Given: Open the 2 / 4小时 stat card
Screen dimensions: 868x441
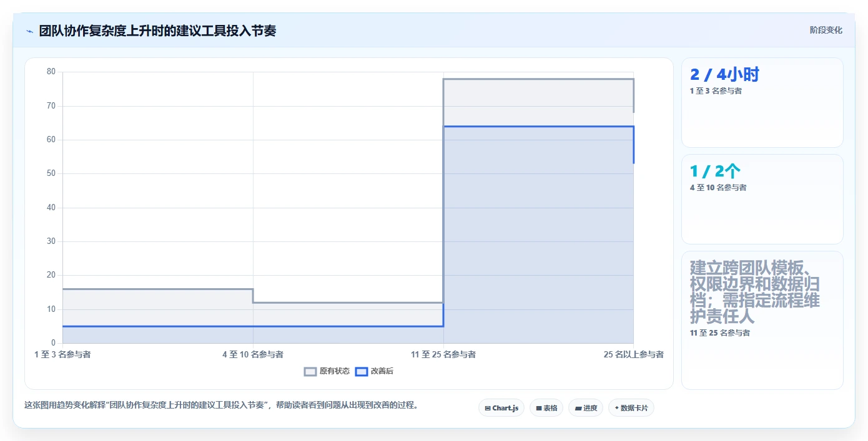Looking at the screenshot, I should (762, 103).
